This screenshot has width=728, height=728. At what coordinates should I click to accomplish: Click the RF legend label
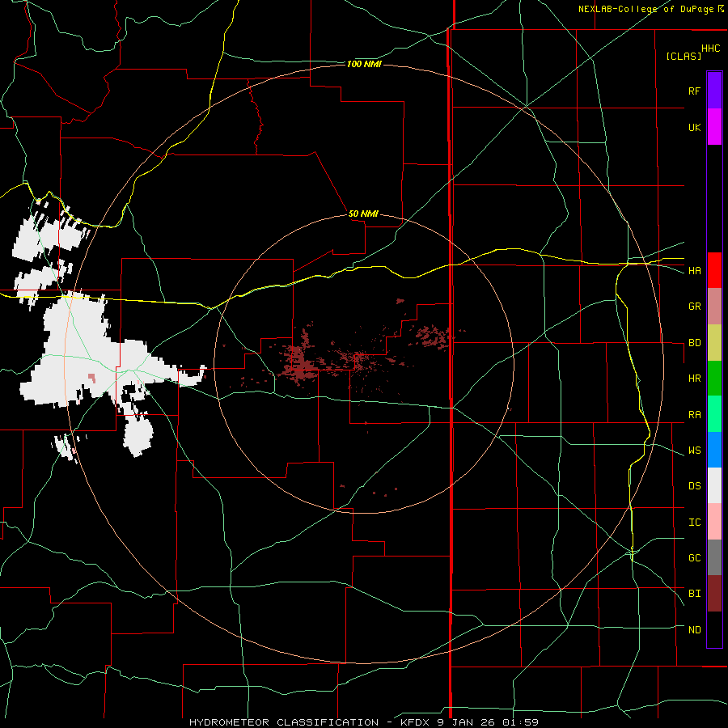click(x=694, y=91)
